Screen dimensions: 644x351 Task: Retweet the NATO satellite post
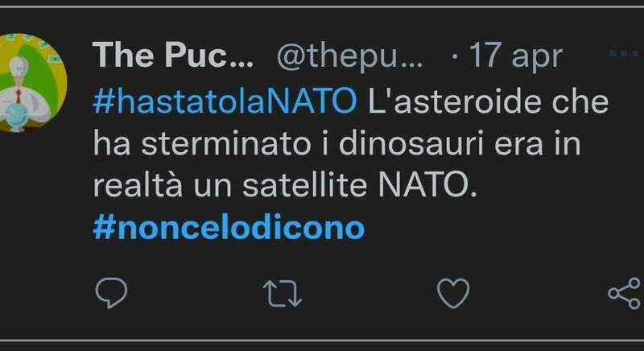283,294
